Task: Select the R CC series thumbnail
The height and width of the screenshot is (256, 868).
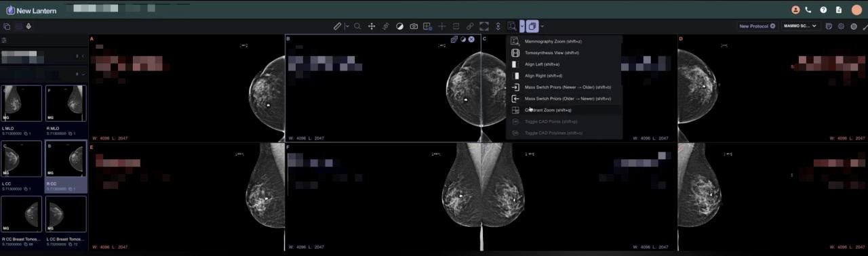Action: pyautogui.click(x=66, y=160)
